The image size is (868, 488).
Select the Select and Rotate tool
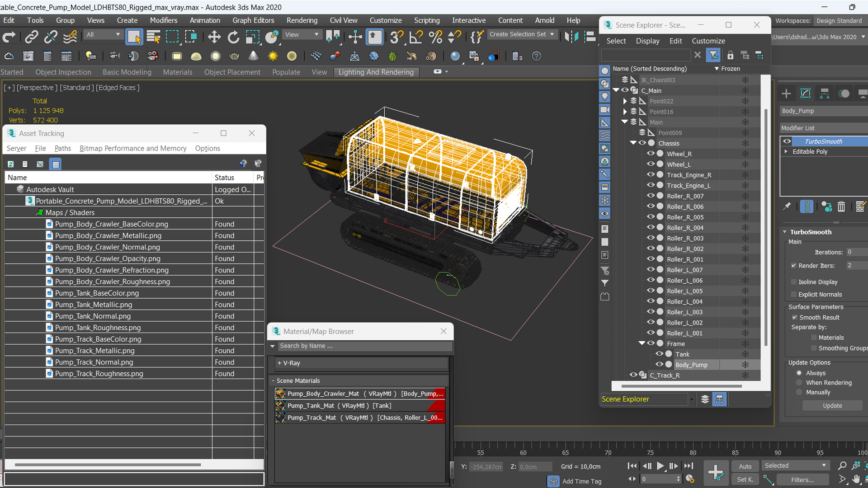point(233,37)
